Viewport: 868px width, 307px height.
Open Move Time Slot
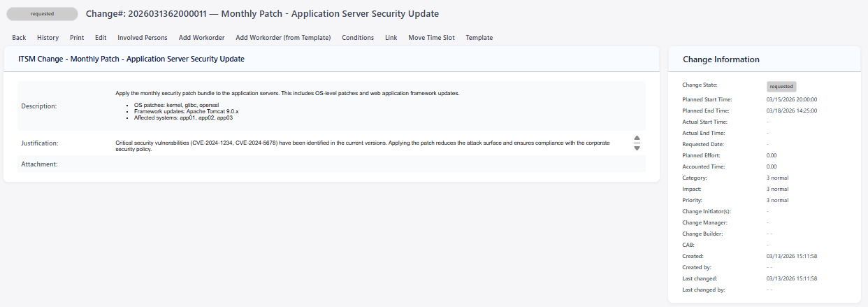point(431,38)
